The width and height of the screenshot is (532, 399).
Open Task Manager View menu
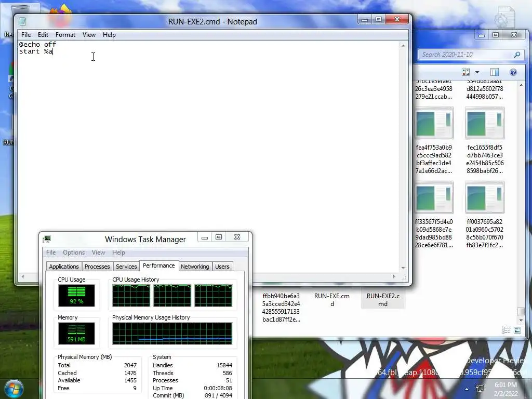(x=98, y=252)
